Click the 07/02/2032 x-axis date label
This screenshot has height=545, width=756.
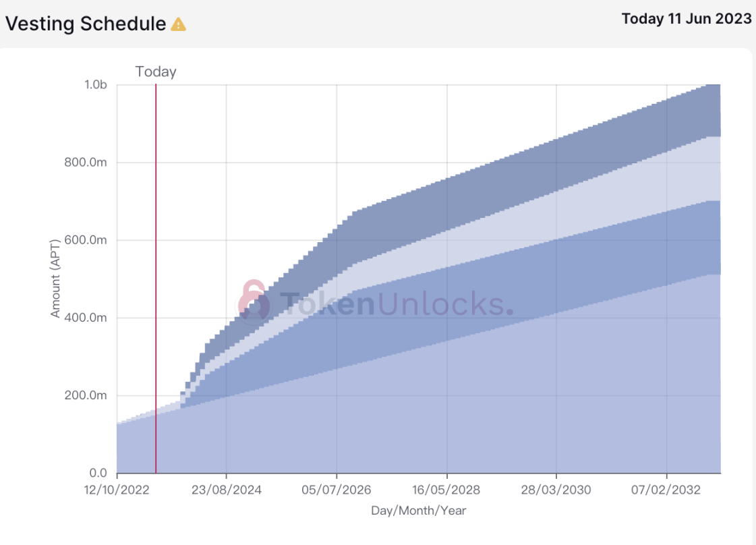click(666, 490)
